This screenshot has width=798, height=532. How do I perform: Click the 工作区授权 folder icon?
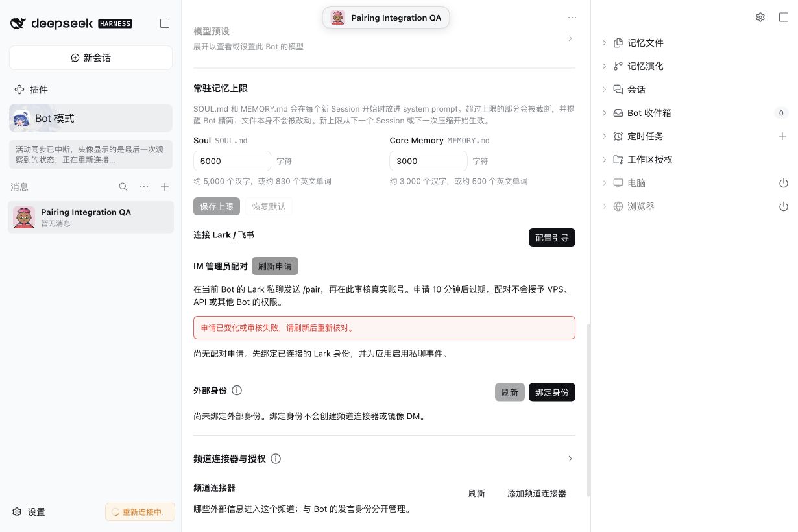pos(618,160)
